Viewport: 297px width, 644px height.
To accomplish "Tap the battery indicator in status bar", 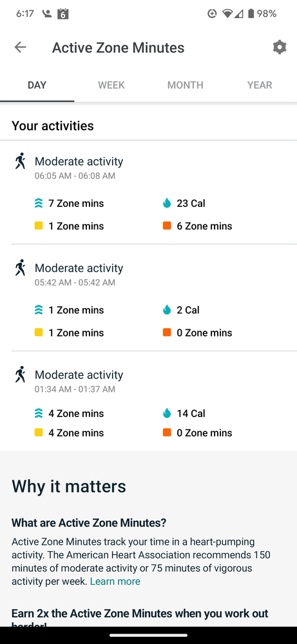I will coord(251,14).
